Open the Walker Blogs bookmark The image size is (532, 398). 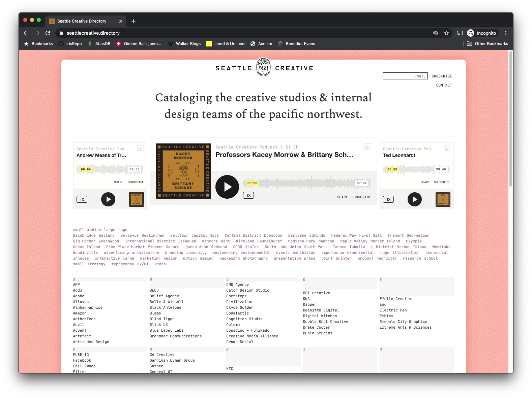click(184, 44)
